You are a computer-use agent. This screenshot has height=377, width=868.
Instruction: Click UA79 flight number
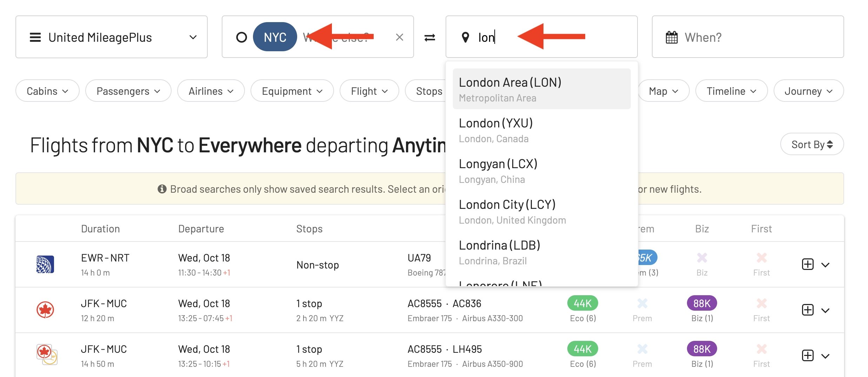click(419, 258)
